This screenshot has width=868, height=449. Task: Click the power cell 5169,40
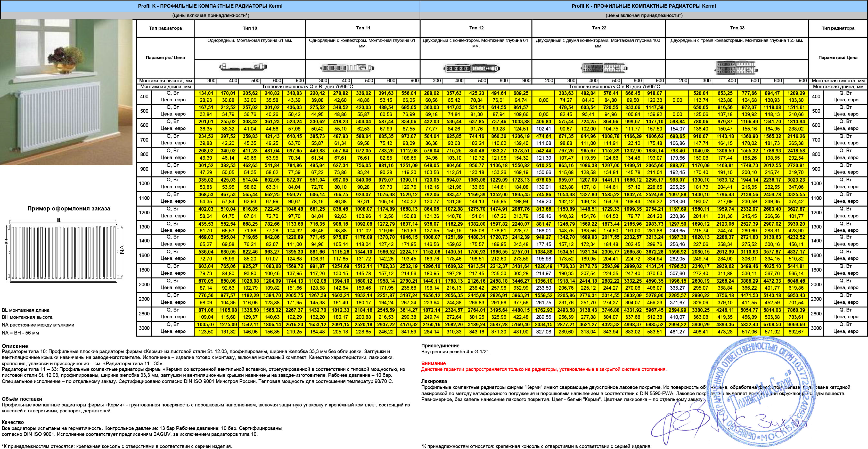pyautogui.click(x=521, y=325)
